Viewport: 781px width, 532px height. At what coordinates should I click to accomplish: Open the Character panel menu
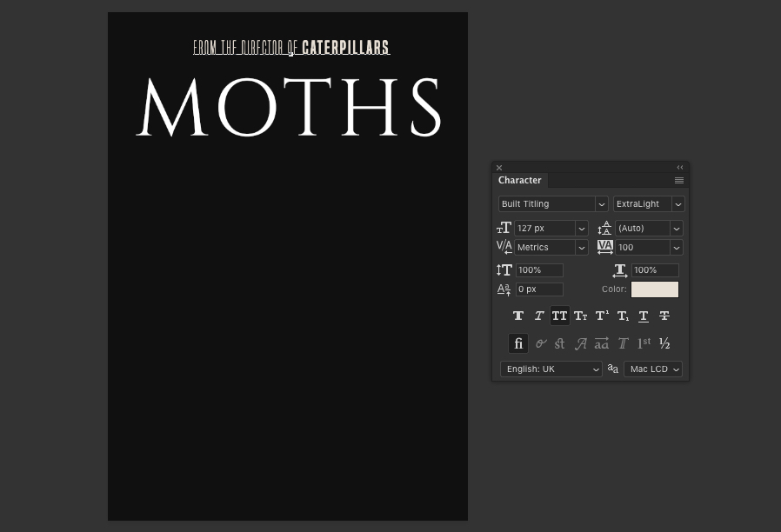(x=679, y=180)
